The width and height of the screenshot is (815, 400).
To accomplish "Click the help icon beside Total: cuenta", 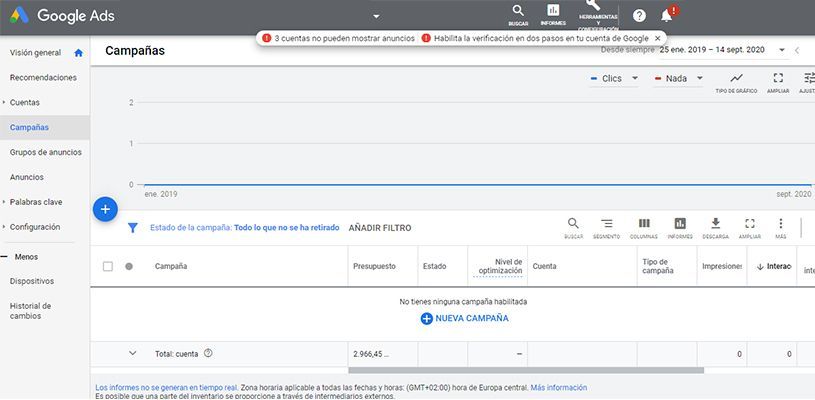I will coord(208,353).
